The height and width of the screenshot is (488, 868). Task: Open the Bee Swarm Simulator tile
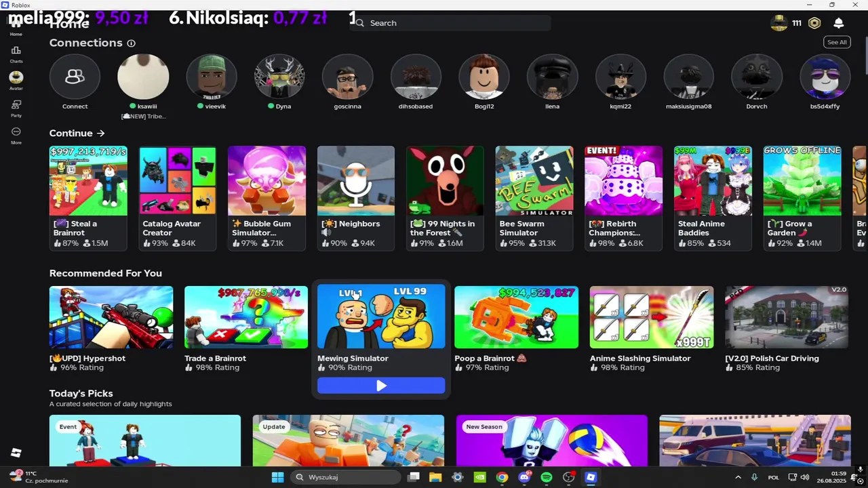tap(534, 197)
